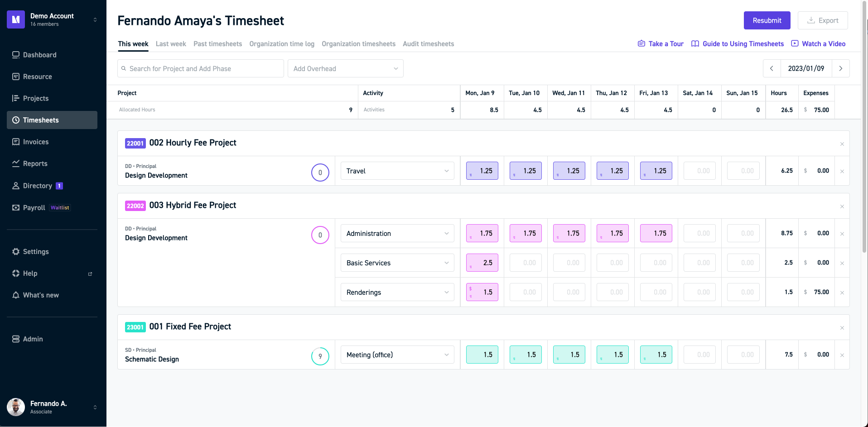Open the Invoices section

(x=36, y=142)
